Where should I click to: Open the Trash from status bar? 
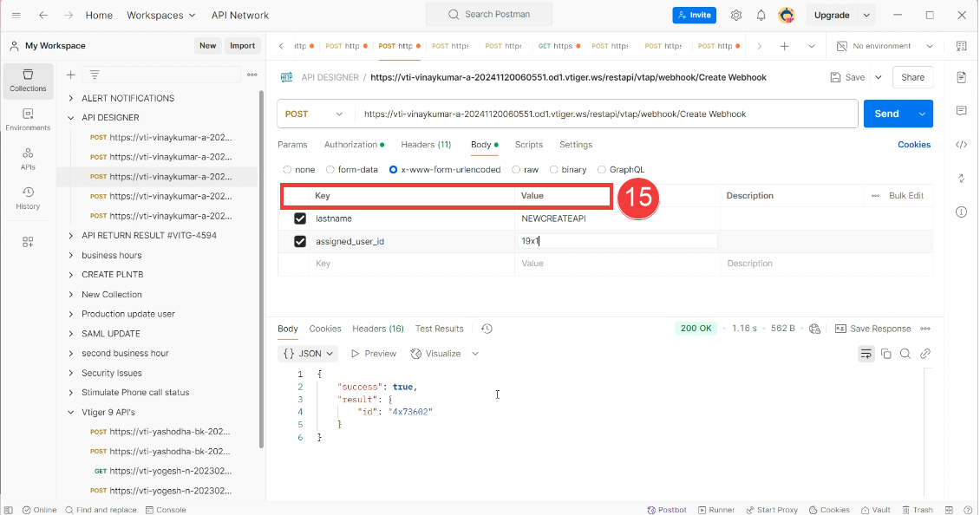(x=918, y=510)
